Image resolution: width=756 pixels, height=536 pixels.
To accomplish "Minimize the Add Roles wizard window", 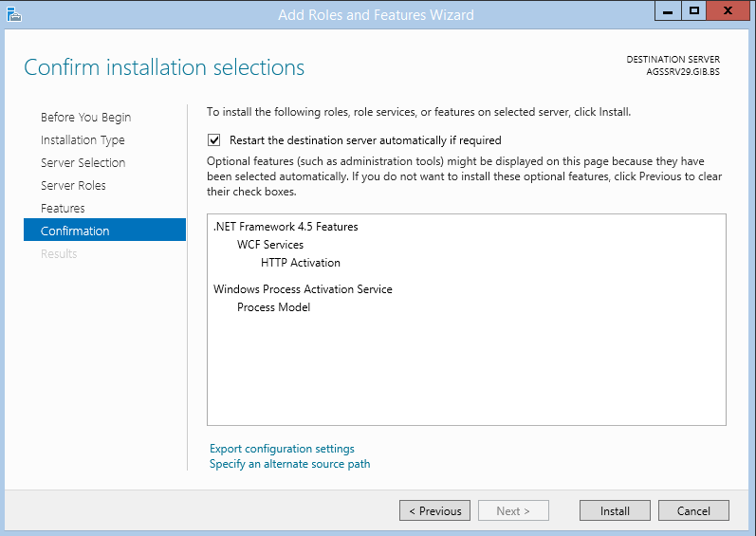I will coord(668,10).
